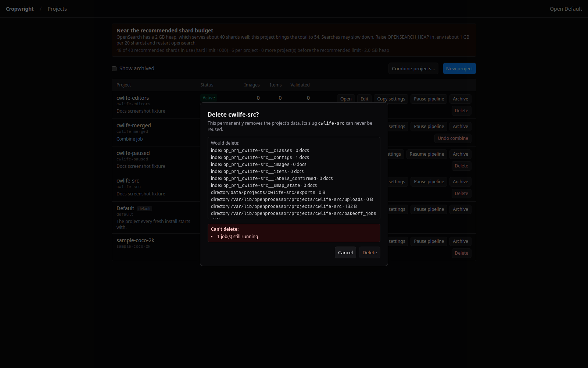
Task: Archive the cwlife-paused project
Action: pos(460,154)
